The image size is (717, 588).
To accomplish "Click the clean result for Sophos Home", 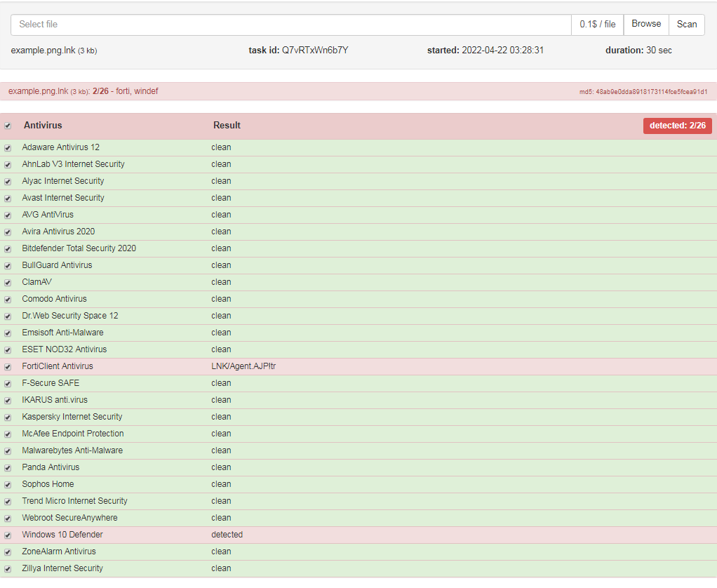I will (221, 484).
